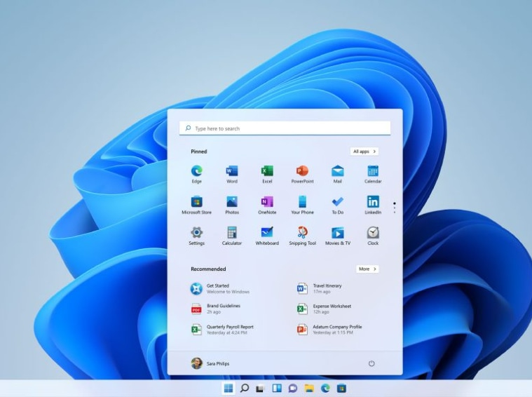Open the Get Started recommendation

220,289
